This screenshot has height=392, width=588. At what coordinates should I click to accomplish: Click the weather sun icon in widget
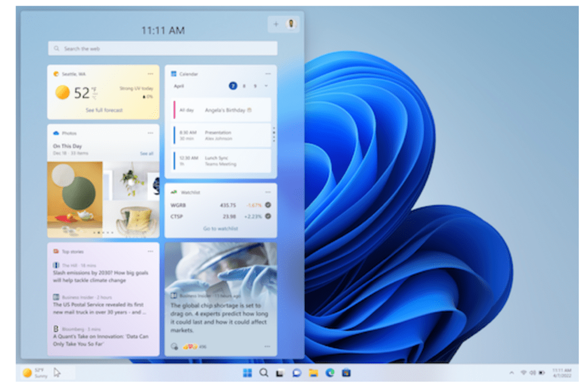pos(62,92)
